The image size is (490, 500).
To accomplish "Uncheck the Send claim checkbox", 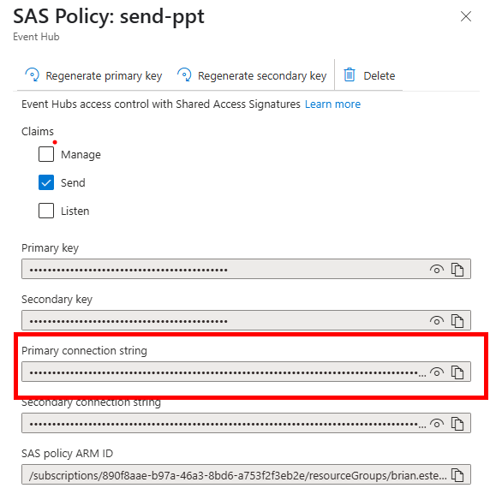I will pyautogui.click(x=46, y=182).
